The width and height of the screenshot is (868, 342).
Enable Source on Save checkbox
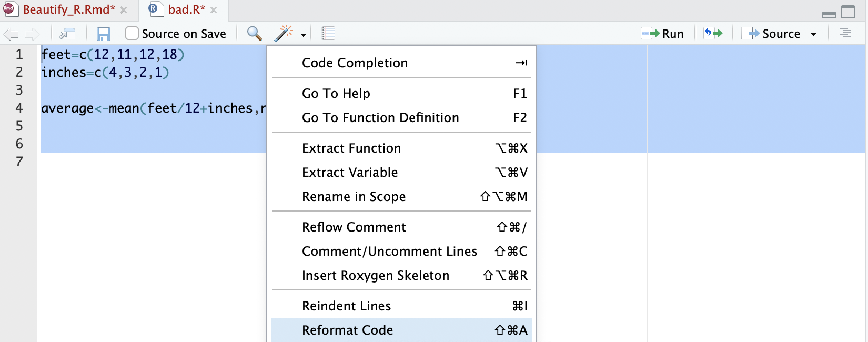tap(132, 34)
